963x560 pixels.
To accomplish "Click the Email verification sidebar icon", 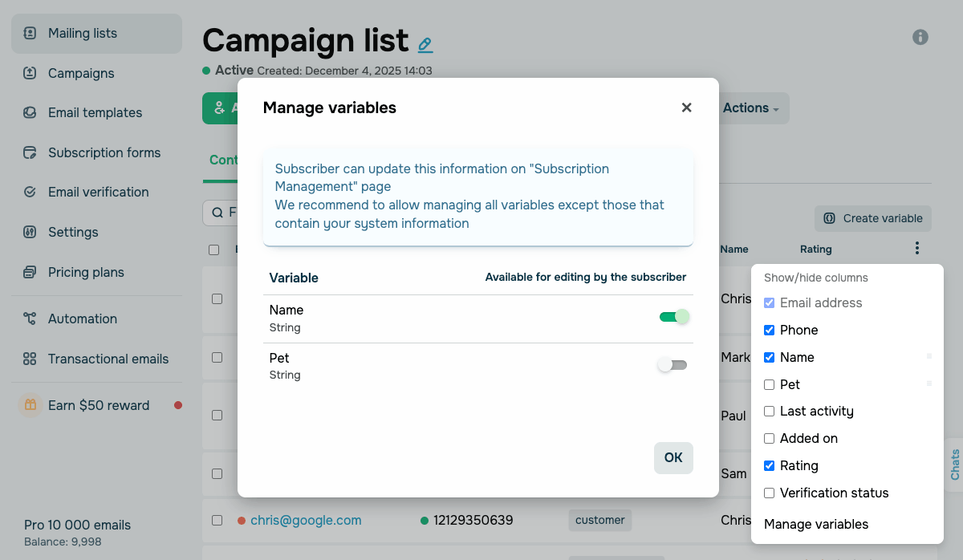I will pos(30,193).
